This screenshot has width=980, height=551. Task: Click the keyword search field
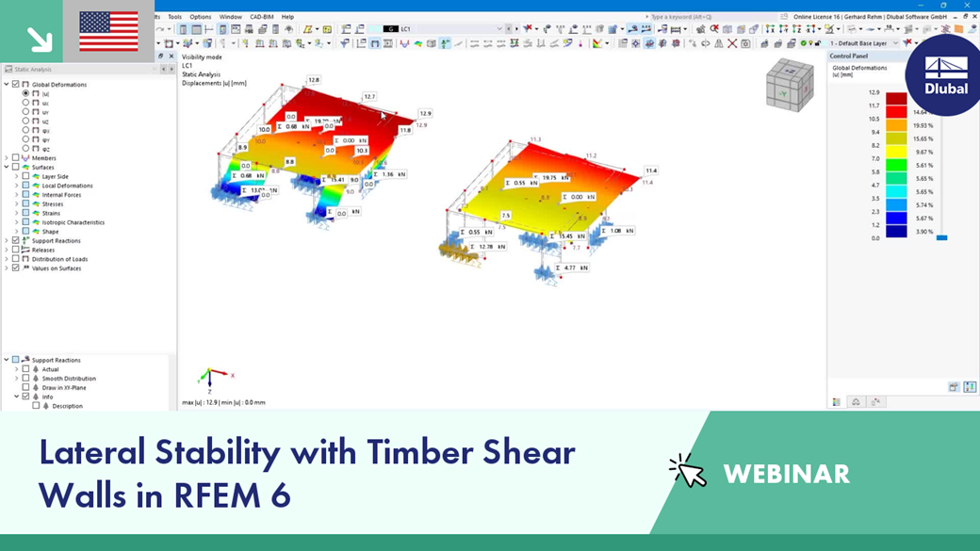pos(711,17)
